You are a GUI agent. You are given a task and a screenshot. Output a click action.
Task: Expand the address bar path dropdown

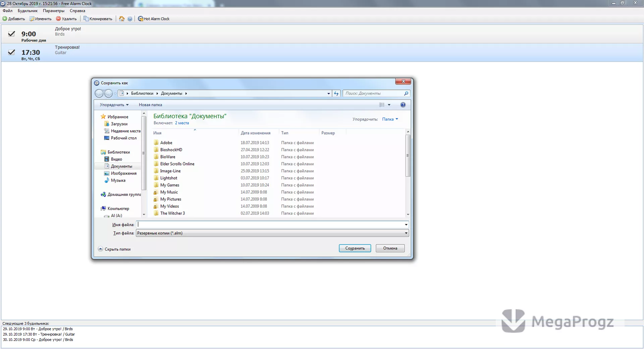click(x=329, y=94)
